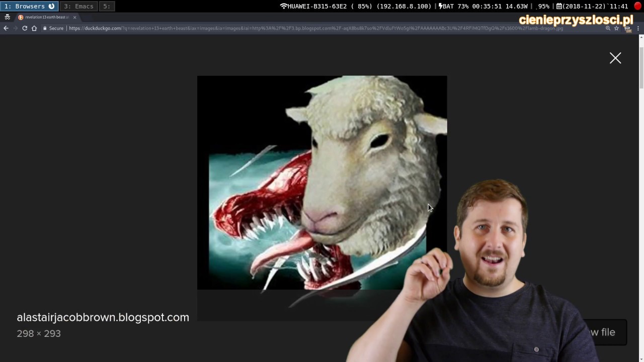Open the zoom magnifier icon in address bar
The height and width of the screenshot is (362, 644).
pos(608,28)
